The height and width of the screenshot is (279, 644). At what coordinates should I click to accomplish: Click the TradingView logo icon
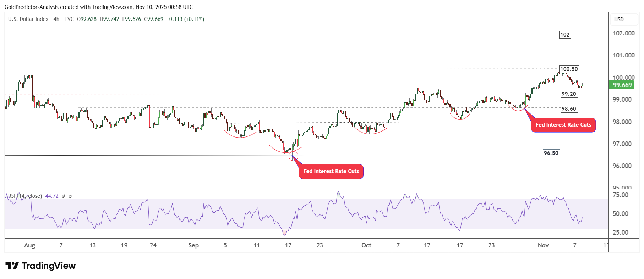pos(12,266)
